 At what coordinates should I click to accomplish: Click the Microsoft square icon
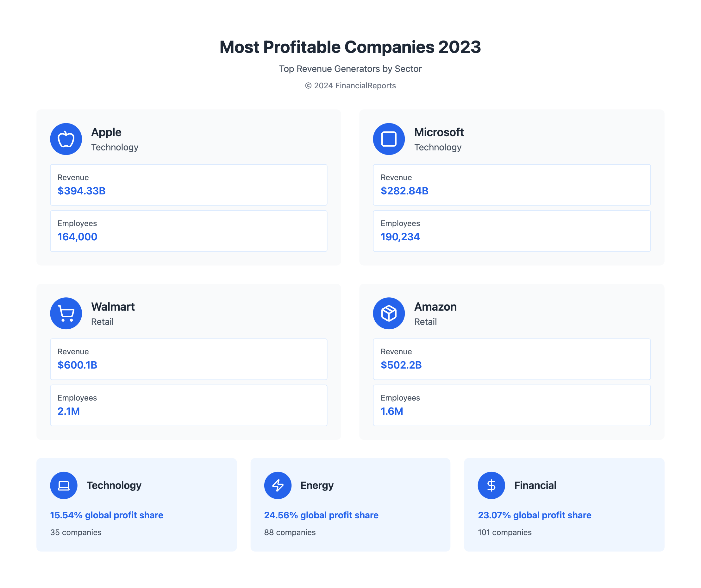click(389, 139)
